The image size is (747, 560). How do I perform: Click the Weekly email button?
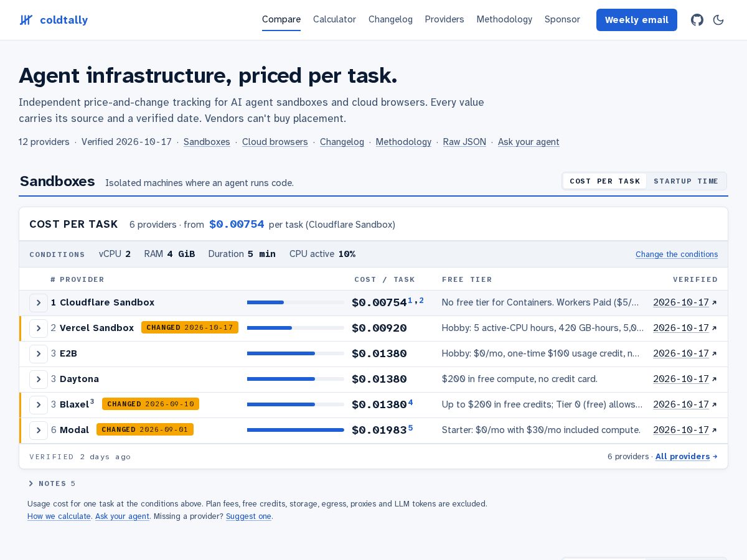(637, 20)
